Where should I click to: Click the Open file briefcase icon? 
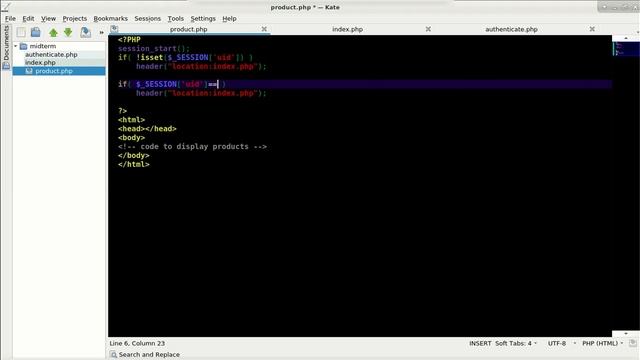pos(36,32)
